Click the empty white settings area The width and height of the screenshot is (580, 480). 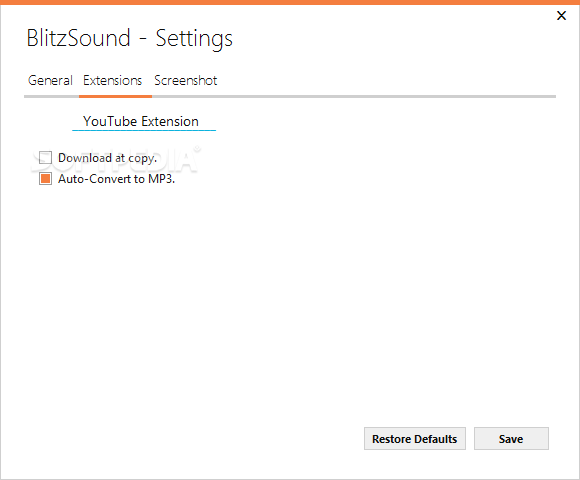click(x=290, y=296)
